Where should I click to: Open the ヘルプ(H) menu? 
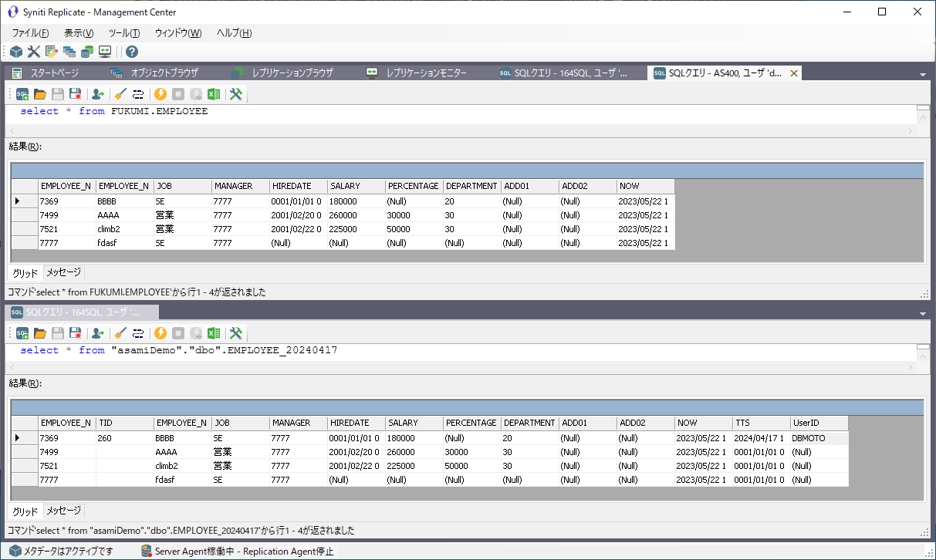(x=235, y=33)
